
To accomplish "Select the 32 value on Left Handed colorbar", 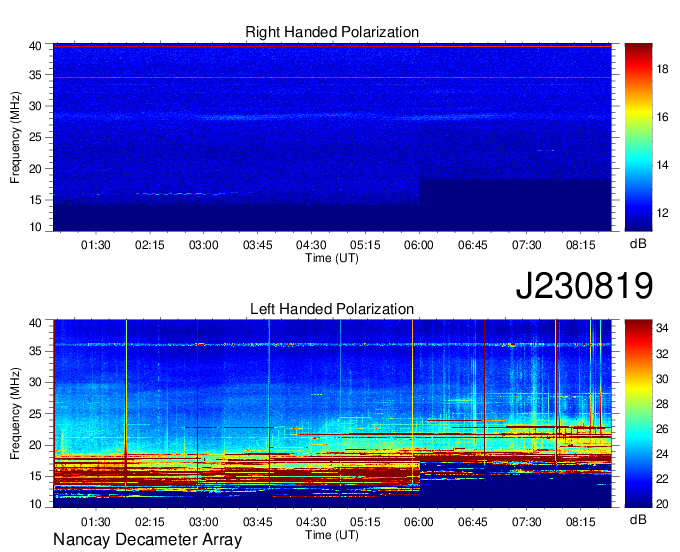I will pyautogui.click(x=662, y=354).
